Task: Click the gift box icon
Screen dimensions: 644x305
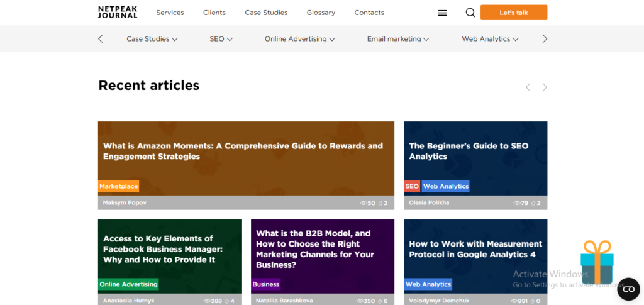Action: (597, 263)
